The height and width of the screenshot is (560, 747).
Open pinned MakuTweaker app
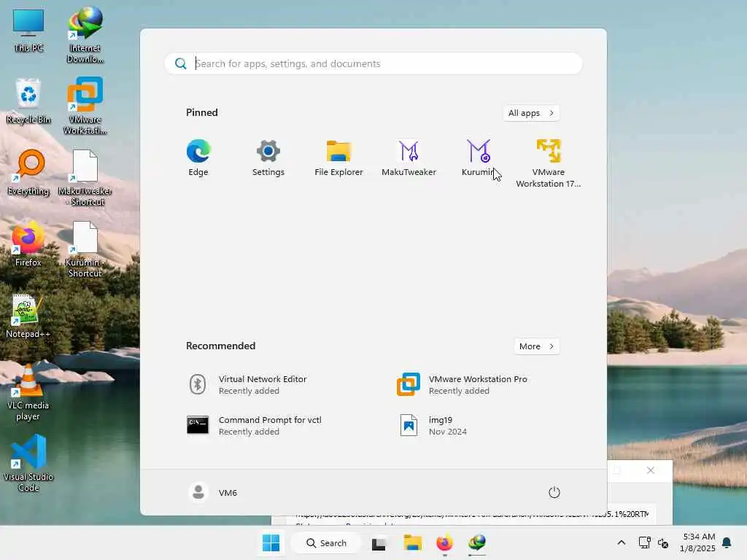pyautogui.click(x=409, y=158)
